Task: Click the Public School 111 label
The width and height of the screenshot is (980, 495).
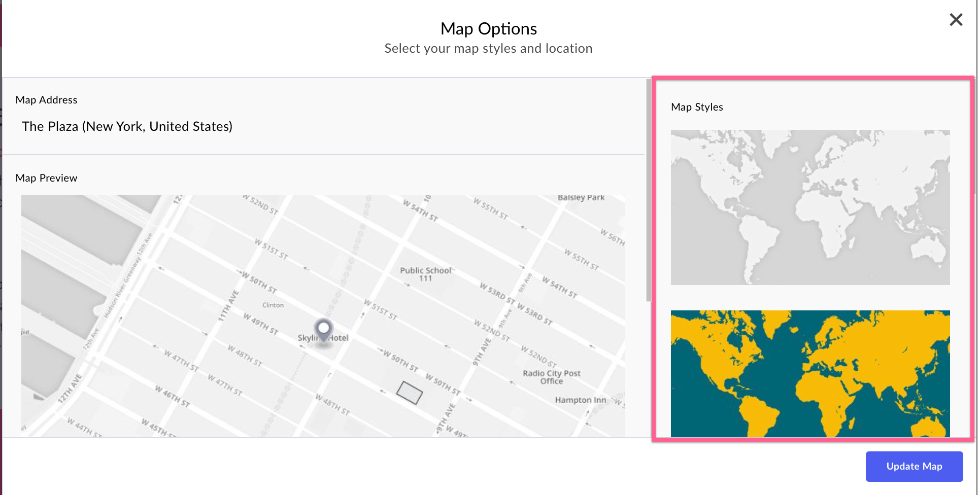Action: point(425,274)
